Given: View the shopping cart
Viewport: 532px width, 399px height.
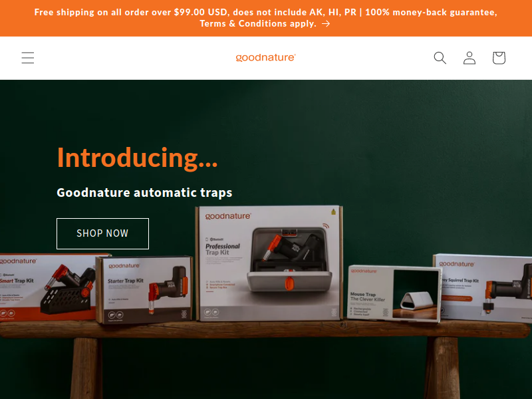Looking at the screenshot, I should (x=499, y=58).
